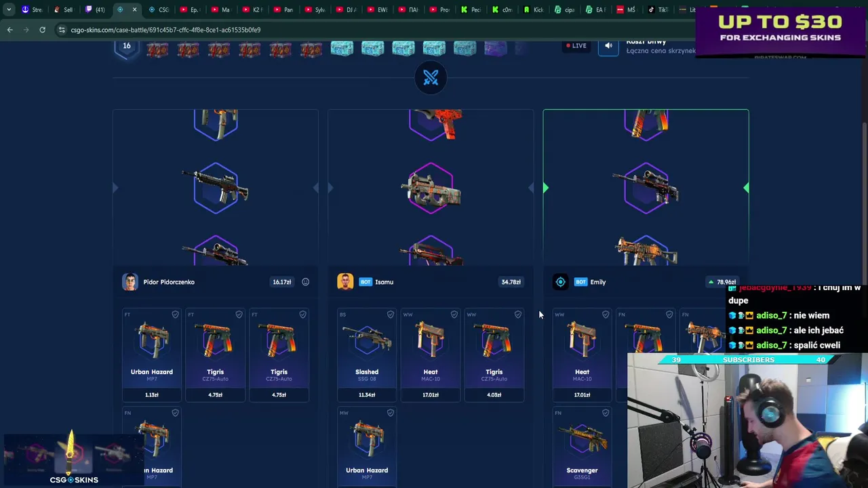
Task: Click 11.34zł price on Slashed card
Action: pyautogui.click(x=367, y=394)
